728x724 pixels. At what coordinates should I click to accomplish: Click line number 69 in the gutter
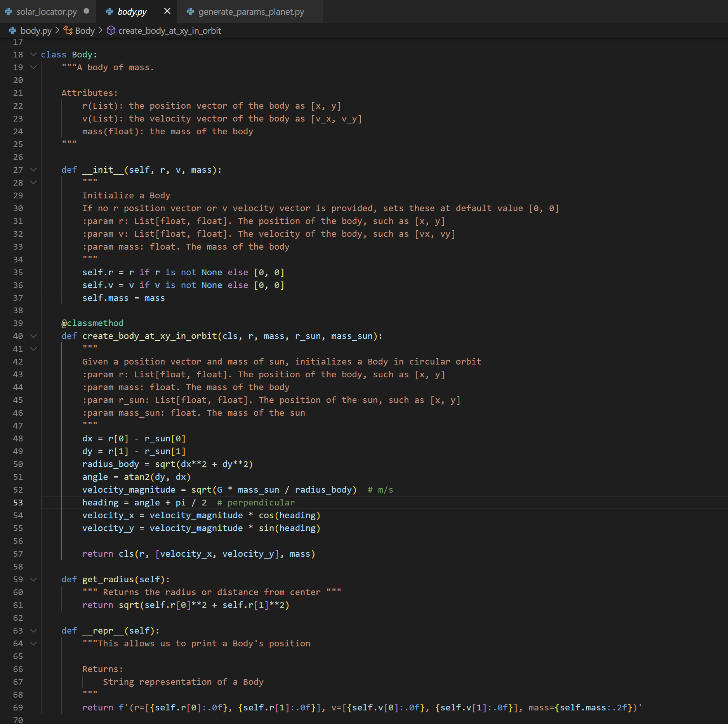click(18, 708)
